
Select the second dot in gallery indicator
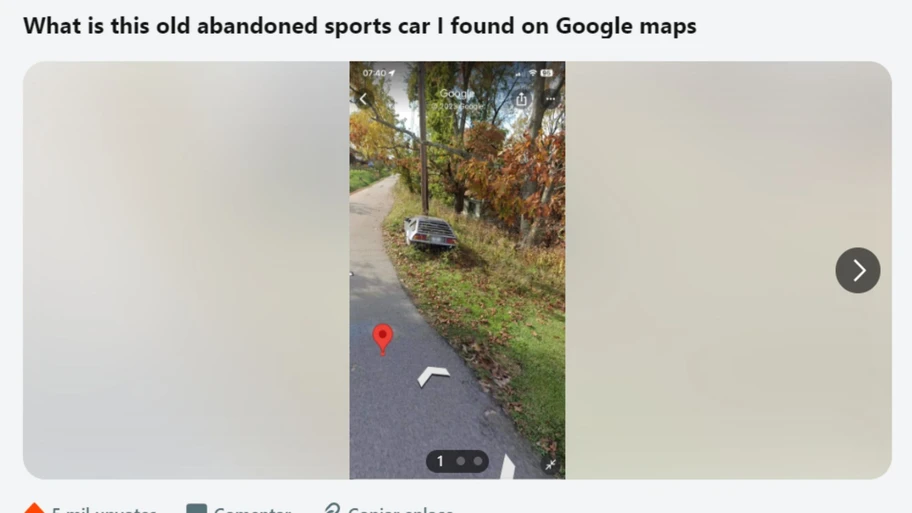pyautogui.click(x=461, y=461)
